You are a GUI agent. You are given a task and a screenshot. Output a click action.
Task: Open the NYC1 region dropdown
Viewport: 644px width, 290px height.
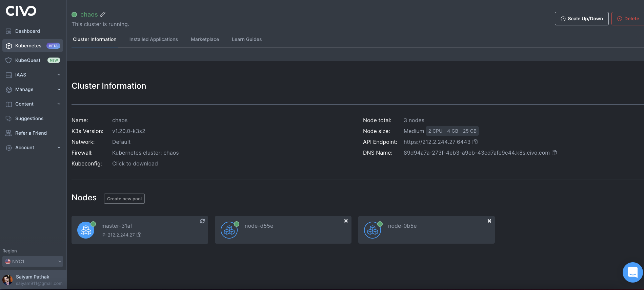(33, 262)
